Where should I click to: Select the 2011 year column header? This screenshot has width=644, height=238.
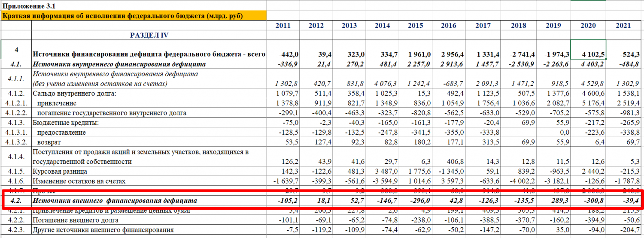click(x=283, y=26)
